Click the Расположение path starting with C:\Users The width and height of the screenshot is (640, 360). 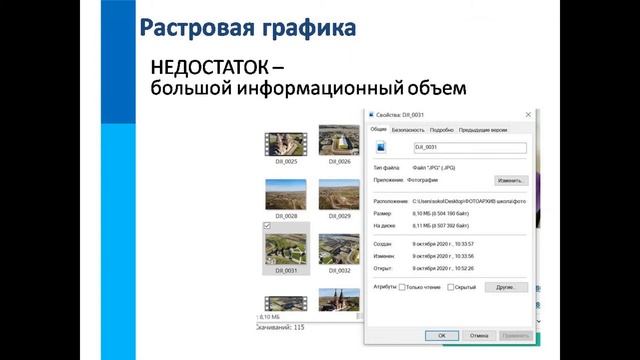pyautogui.click(x=469, y=201)
